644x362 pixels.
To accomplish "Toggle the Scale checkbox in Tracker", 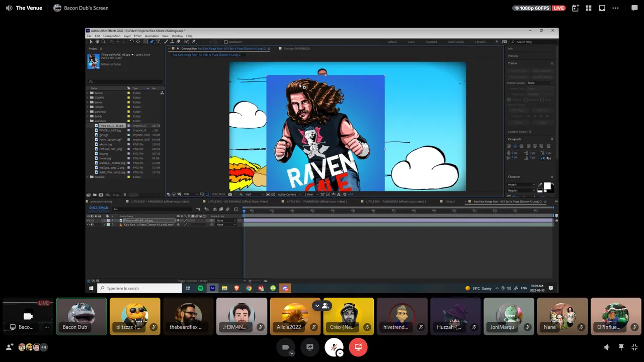I will click(x=542, y=100).
